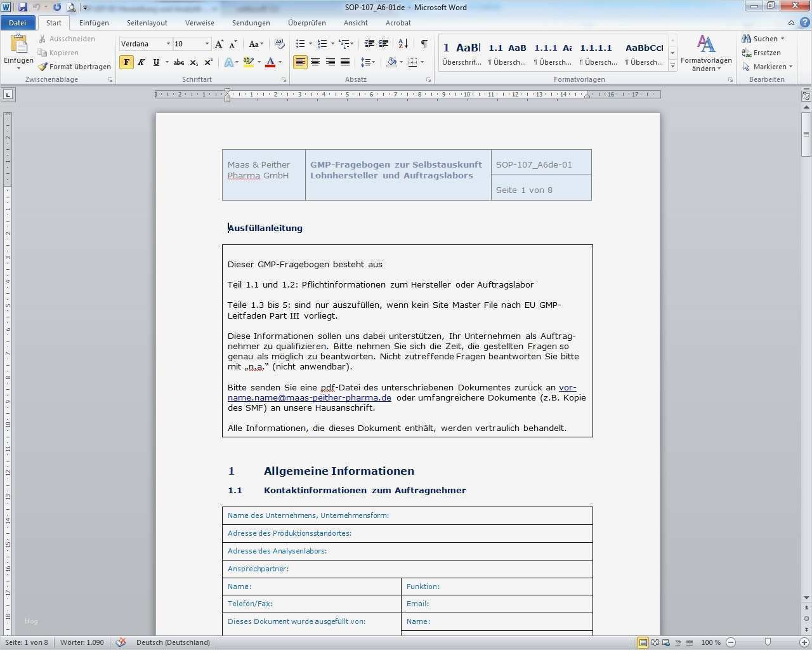Open the Zeilenabstand (line spacing) dropdown
The width and height of the screenshot is (812, 650).
click(368, 62)
